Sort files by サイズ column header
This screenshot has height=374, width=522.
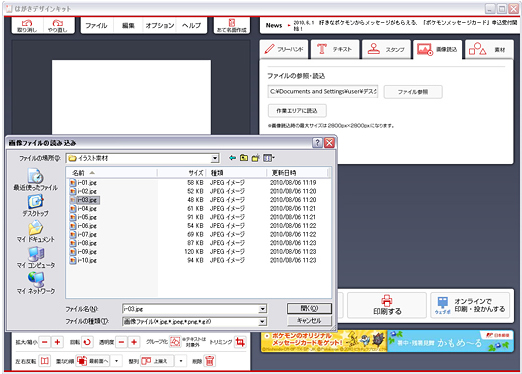(183, 173)
